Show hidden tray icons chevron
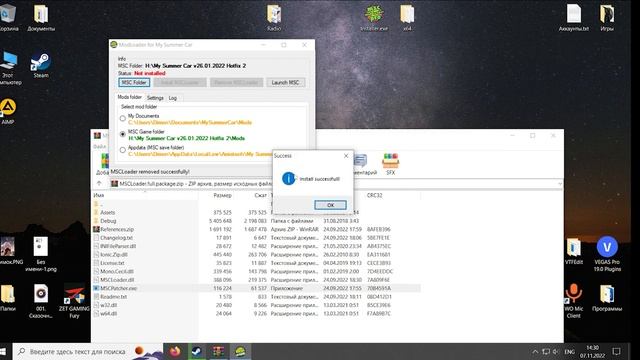This screenshot has width=640, height=360. coord(535,351)
